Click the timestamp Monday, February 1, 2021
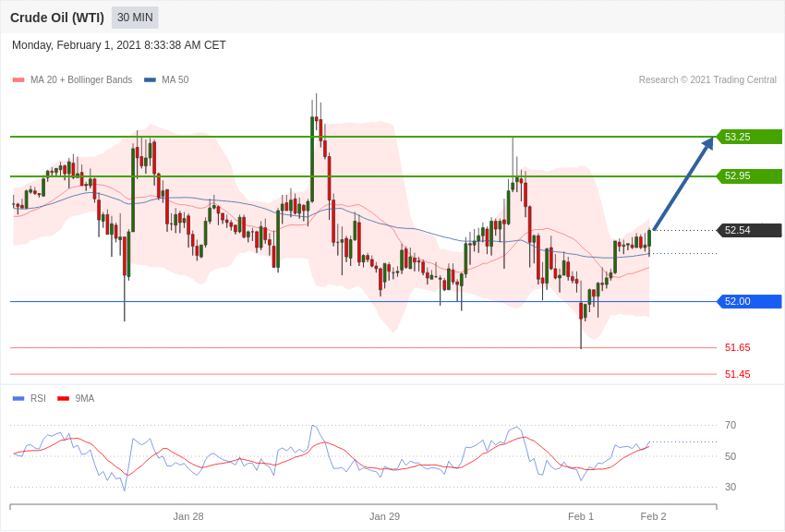Image resolution: width=785 pixels, height=532 pixels. 118,45
